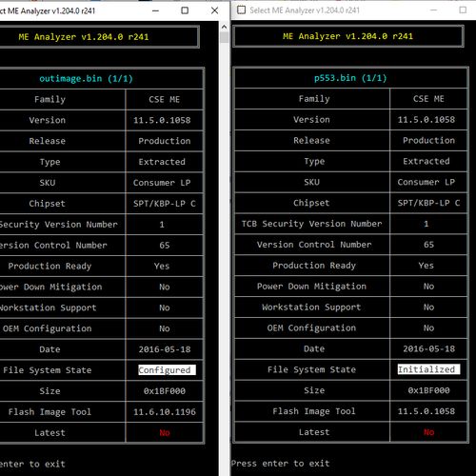
Task: Click 'File System State' label in left window
Action: tap(48, 370)
